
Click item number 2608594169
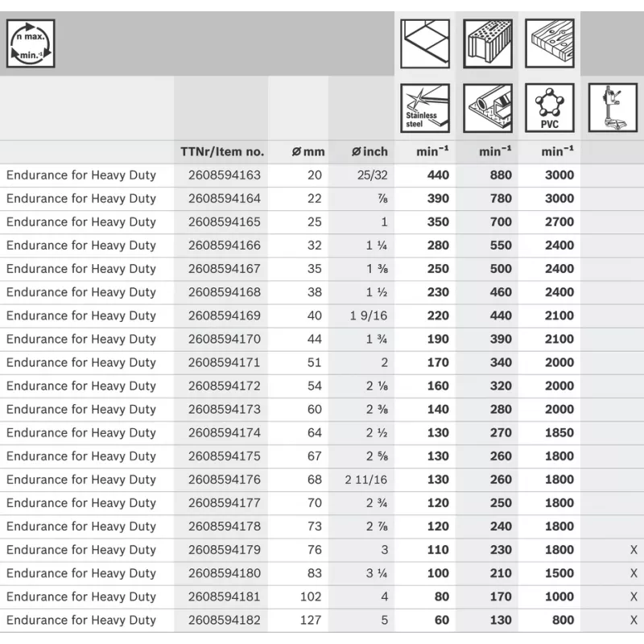coord(225,316)
